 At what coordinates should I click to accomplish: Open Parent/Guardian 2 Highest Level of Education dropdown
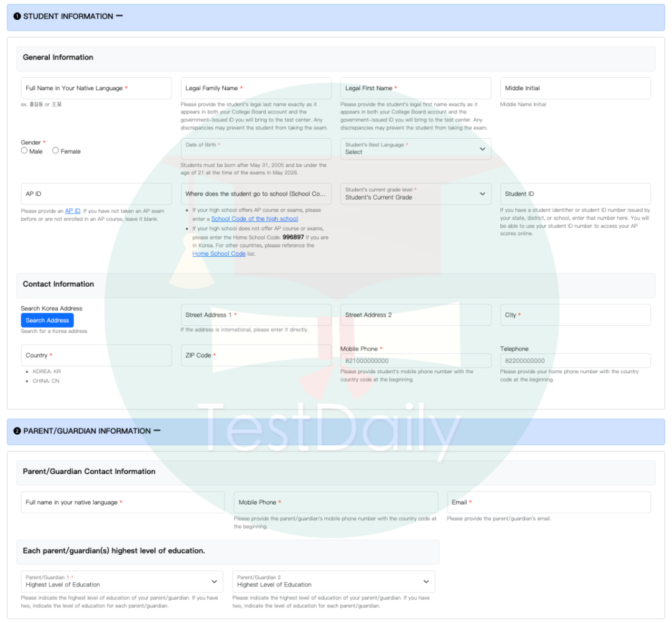[x=334, y=582]
